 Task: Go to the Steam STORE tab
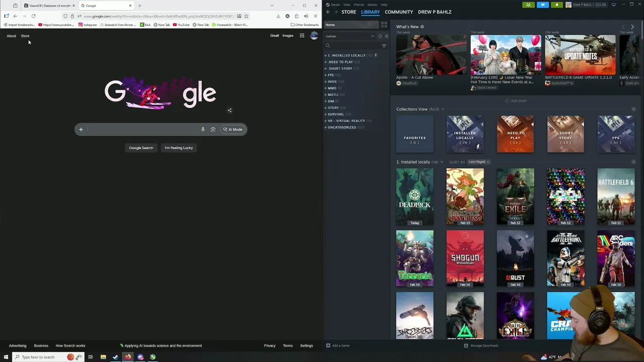(349, 12)
